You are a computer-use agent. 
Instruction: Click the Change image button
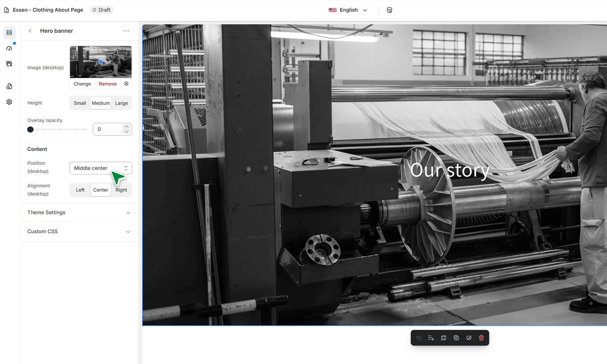82,84
